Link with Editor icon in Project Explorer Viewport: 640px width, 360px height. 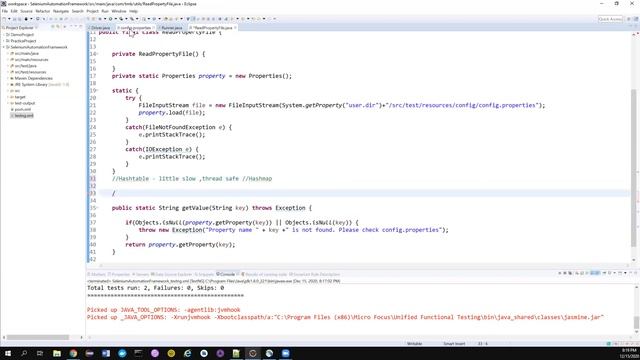[x=58, y=27]
